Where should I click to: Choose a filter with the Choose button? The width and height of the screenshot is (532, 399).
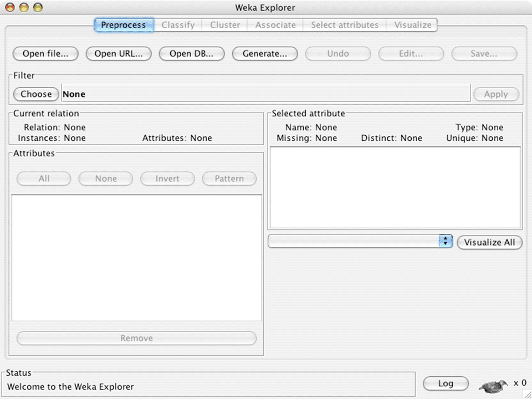pyautogui.click(x=36, y=94)
